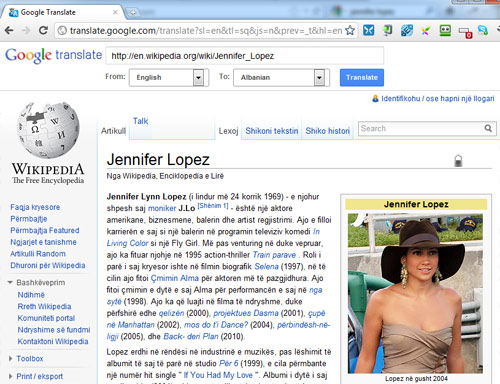
Task: Open Artikulli Random link
Action: pos(38,254)
